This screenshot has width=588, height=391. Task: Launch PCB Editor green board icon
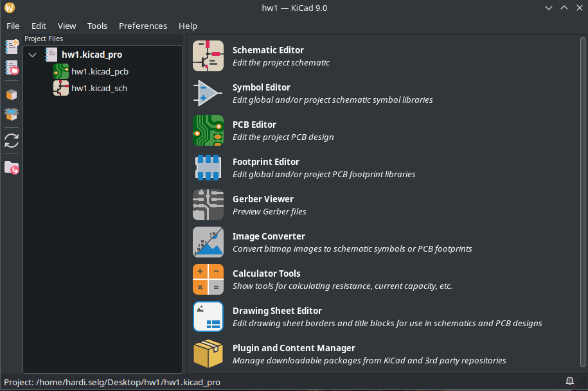coord(208,130)
